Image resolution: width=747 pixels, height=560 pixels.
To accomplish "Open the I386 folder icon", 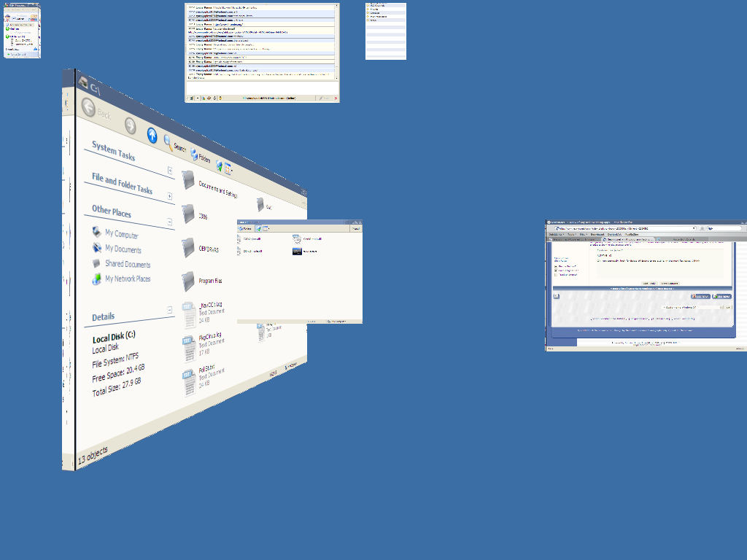I will [x=190, y=214].
